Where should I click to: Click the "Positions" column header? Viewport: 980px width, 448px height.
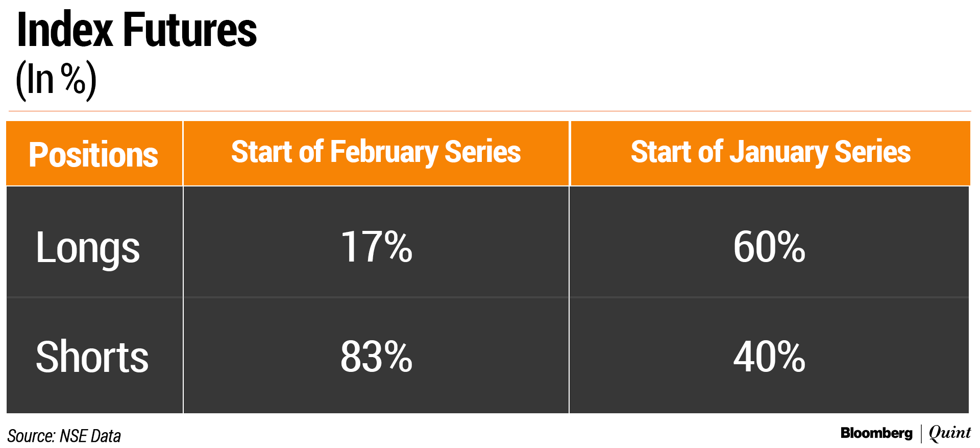pyautogui.click(x=93, y=154)
